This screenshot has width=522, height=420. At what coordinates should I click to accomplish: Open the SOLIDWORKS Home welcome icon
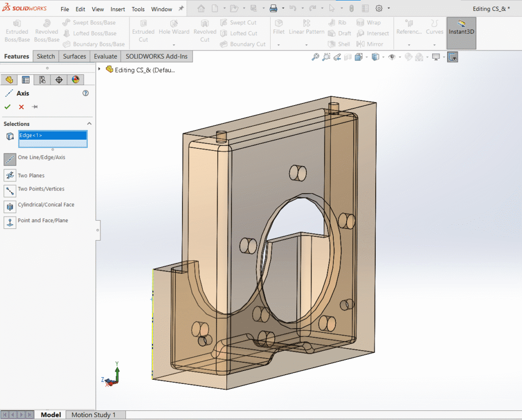pos(201,9)
